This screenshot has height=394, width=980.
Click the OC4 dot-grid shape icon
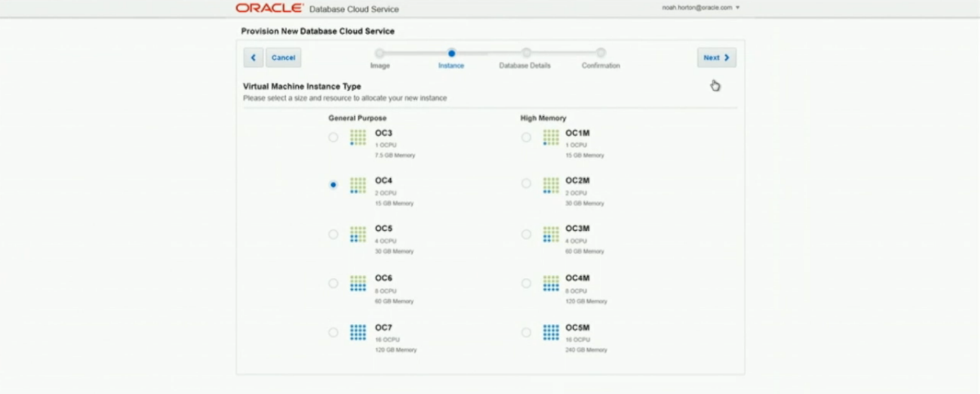coord(358,185)
